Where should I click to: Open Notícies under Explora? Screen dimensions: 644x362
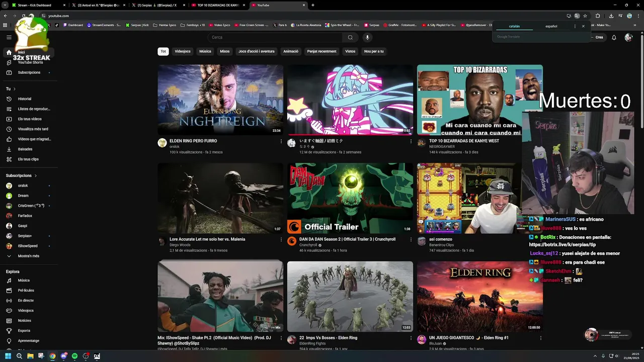29,321
